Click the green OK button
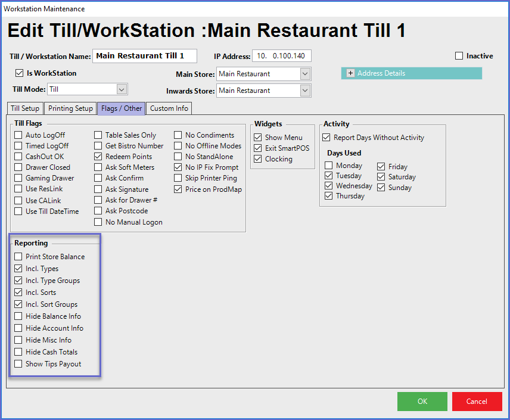Screen dimensions: 510x420 pos(422,401)
